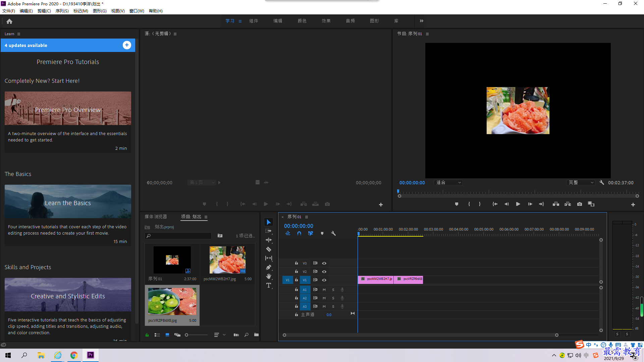Select the Type tool

tap(269, 285)
